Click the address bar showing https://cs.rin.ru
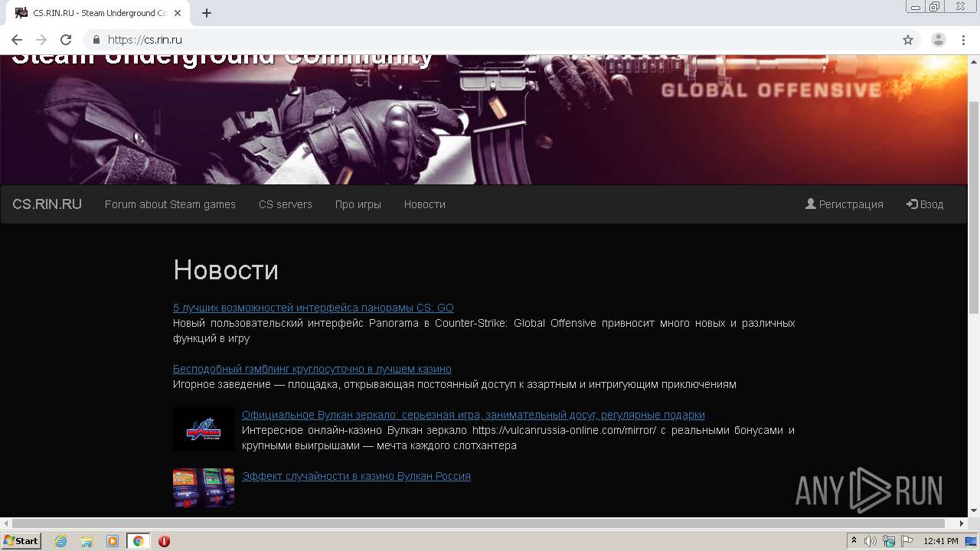980x551 pixels. pos(490,40)
